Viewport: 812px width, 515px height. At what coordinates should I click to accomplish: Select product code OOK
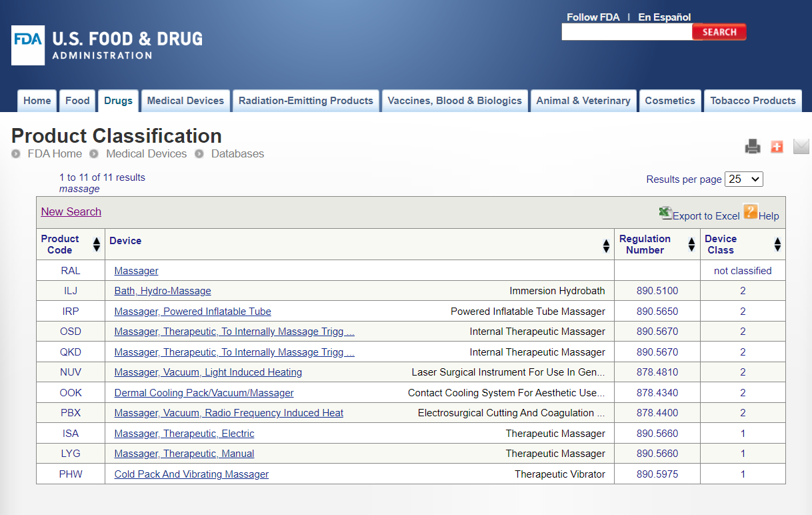71,393
